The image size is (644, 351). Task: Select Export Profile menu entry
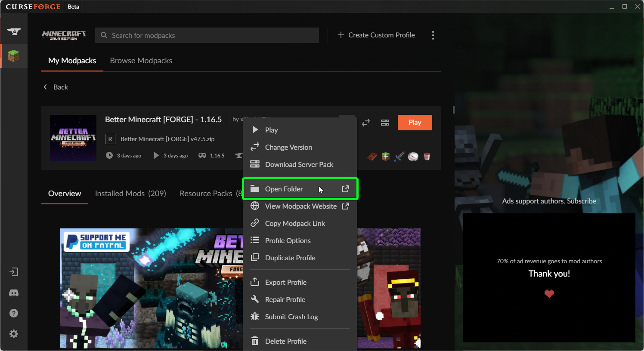point(300,282)
